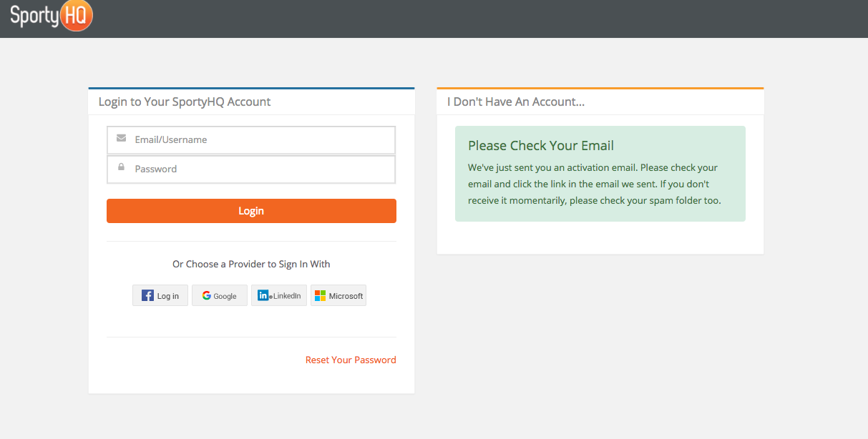Click the Please Check Your Email heading
Image resolution: width=868 pixels, height=439 pixels.
click(x=541, y=145)
